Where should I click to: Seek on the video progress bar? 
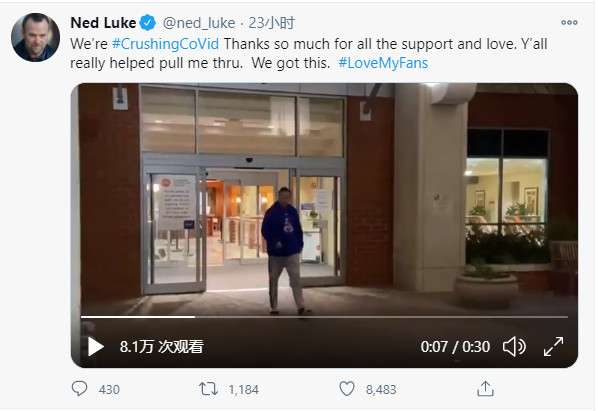click(x=324, y=316)
